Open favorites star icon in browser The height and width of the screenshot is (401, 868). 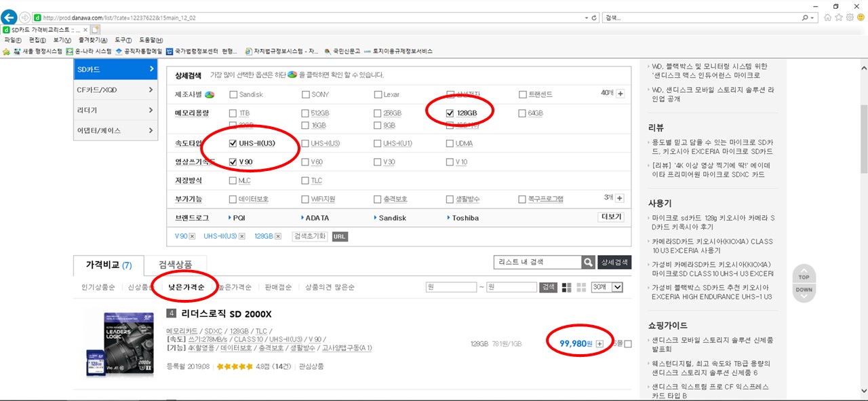click(x=839, y=18)
